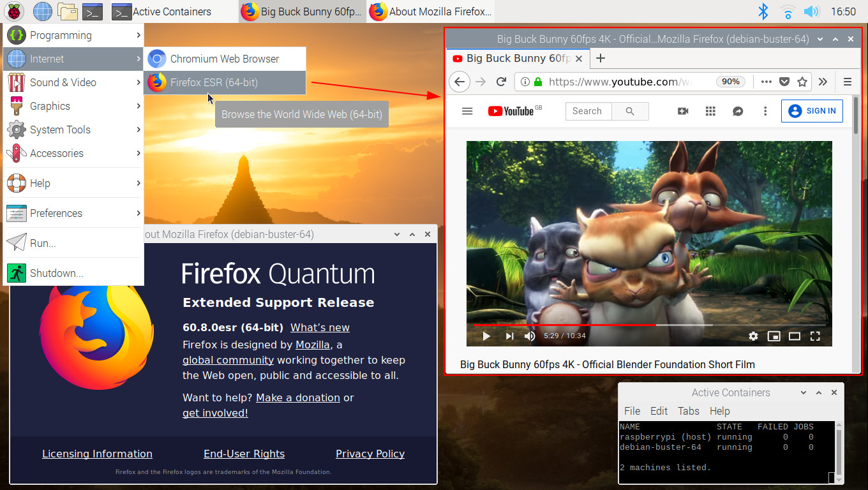Launch Chromium Web Browser from submenu

(x=225, y=59)
